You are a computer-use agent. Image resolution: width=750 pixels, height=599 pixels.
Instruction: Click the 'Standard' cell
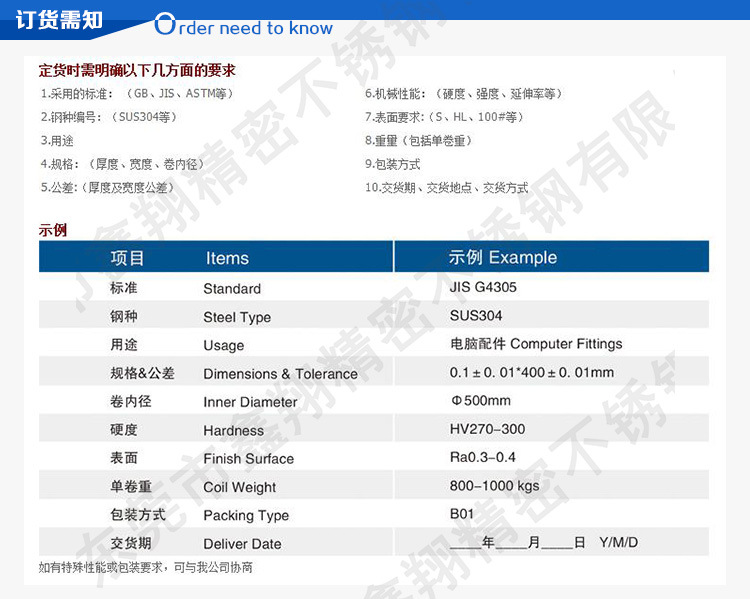tap(232, 288)
